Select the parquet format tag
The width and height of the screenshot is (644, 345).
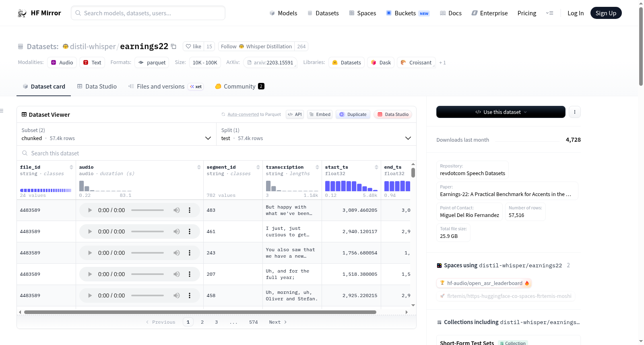click(152, 63)
